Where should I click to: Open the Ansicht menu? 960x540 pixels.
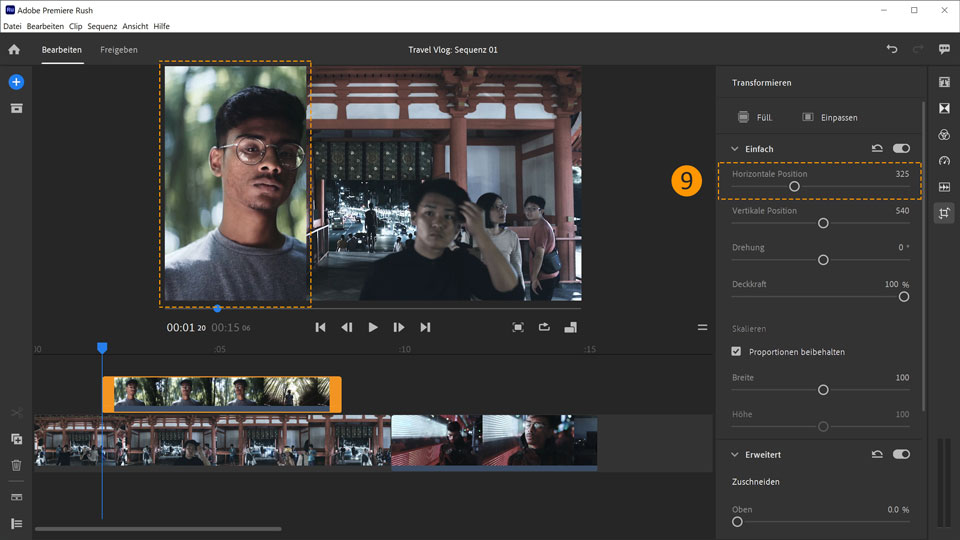[x=135, y=26]
